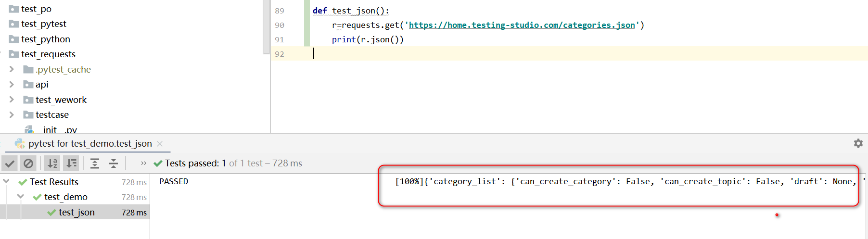The width and height of the screenshot is (868, 239).
Task: Collapse the test_demo node in results
Action: point(21,197)
